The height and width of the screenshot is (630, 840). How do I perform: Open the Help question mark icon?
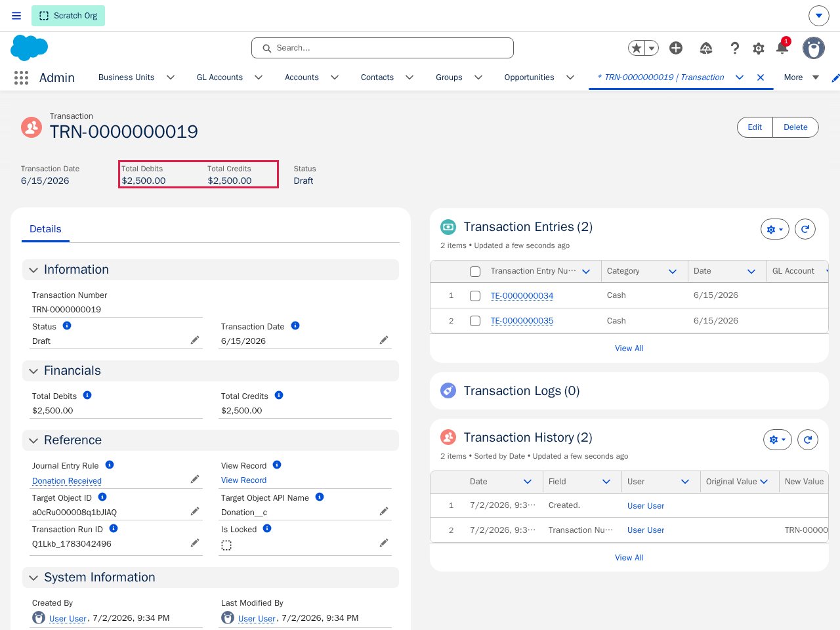[x=734, y=48]
